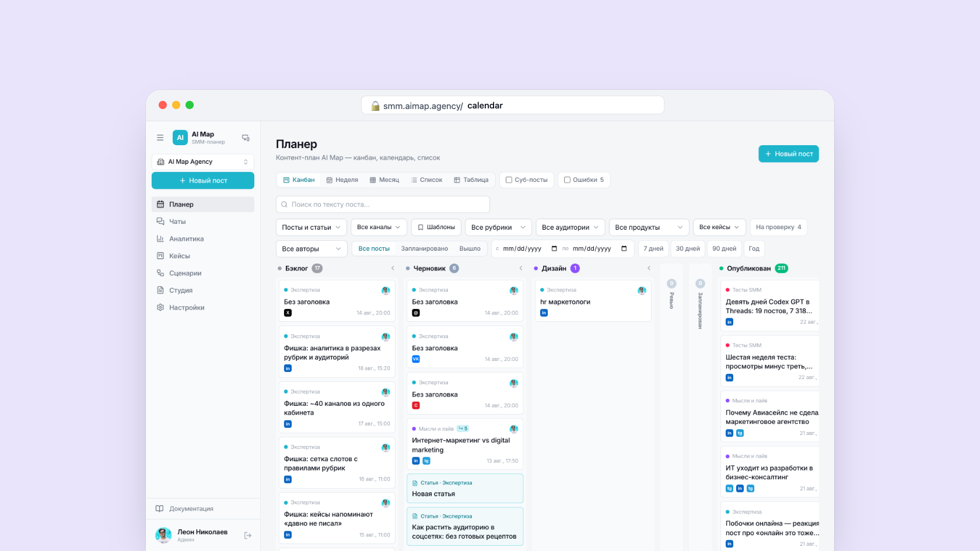The height and width of the screenshot is (551, 980).
Task: Click the post text search field
Action: click(383, 204)
